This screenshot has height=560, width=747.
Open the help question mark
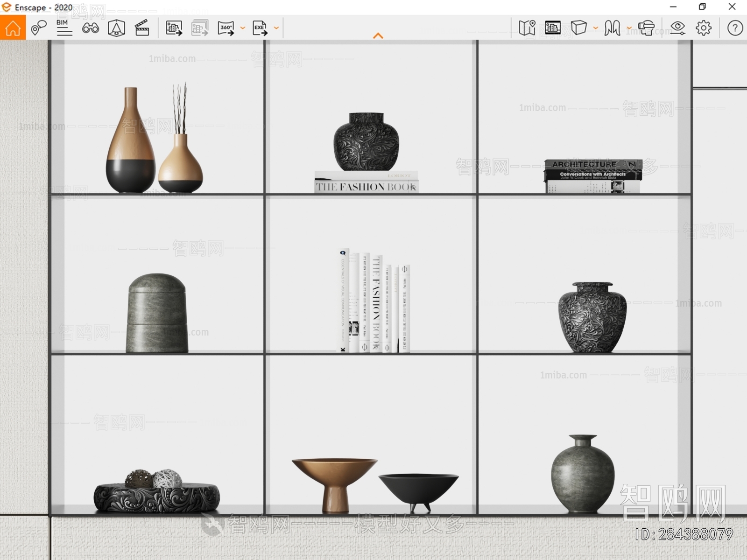(x=735, y=28)
